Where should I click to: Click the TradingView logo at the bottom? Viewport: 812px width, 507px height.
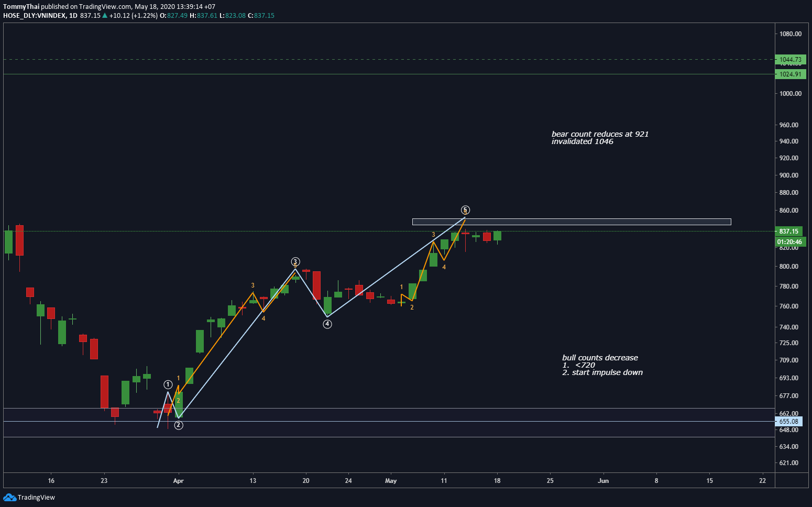coord(29,497)
